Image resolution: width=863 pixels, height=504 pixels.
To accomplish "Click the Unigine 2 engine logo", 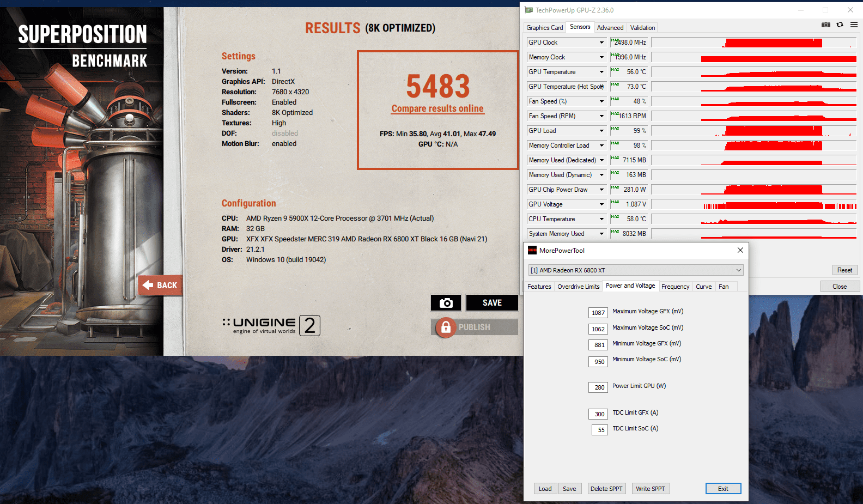I will click(271, 325).
